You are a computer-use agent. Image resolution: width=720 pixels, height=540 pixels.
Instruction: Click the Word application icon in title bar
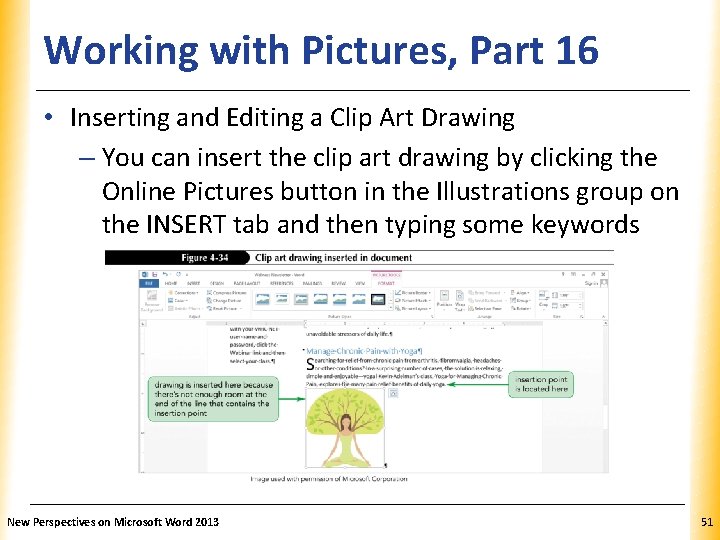(144, 275)
